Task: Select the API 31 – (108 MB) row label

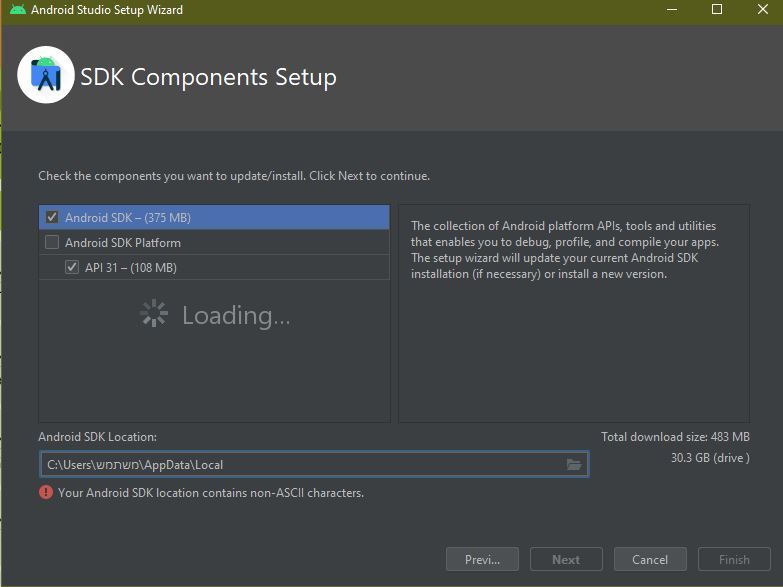Action: [131, 267]
